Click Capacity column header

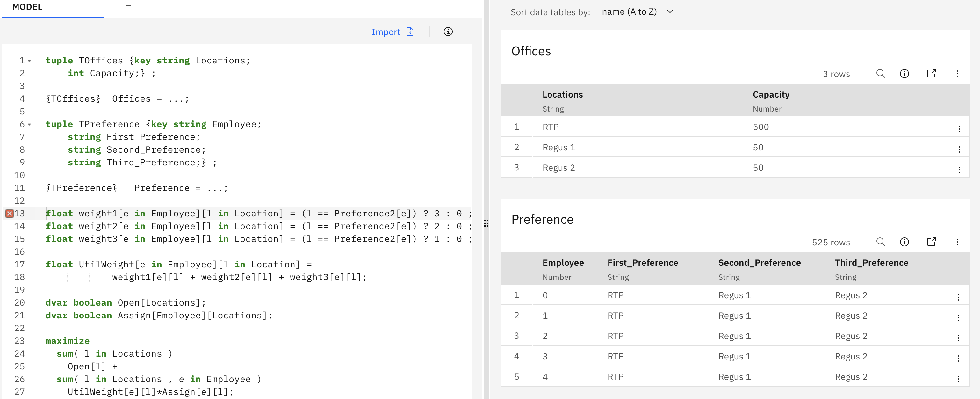pyautogui.click(x=771, y=94)
